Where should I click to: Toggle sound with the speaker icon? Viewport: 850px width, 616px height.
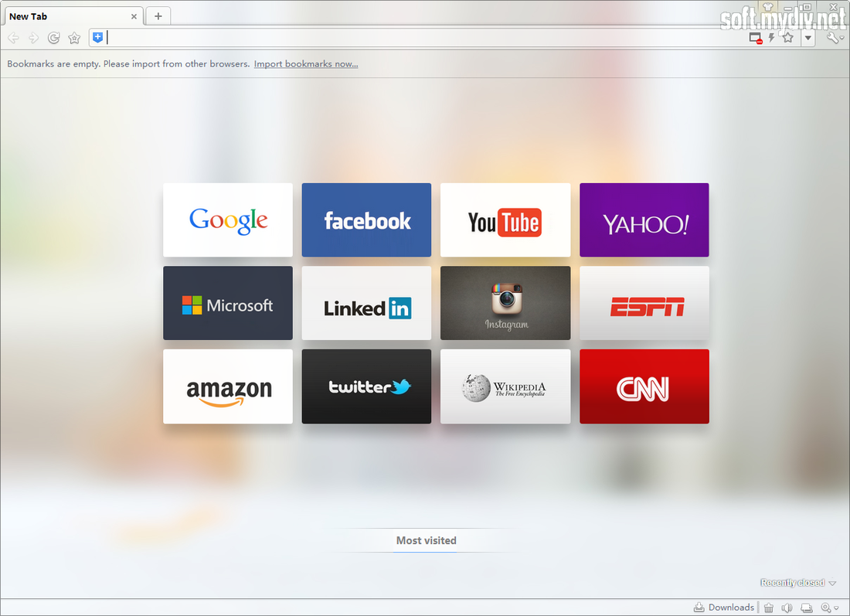(x=787, y=607)
